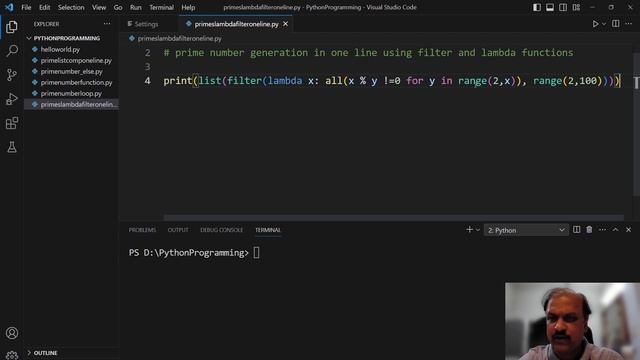Maximize the panel size chevron
The width and height of the screenshot is (640, 360).
tap(615, 230)
